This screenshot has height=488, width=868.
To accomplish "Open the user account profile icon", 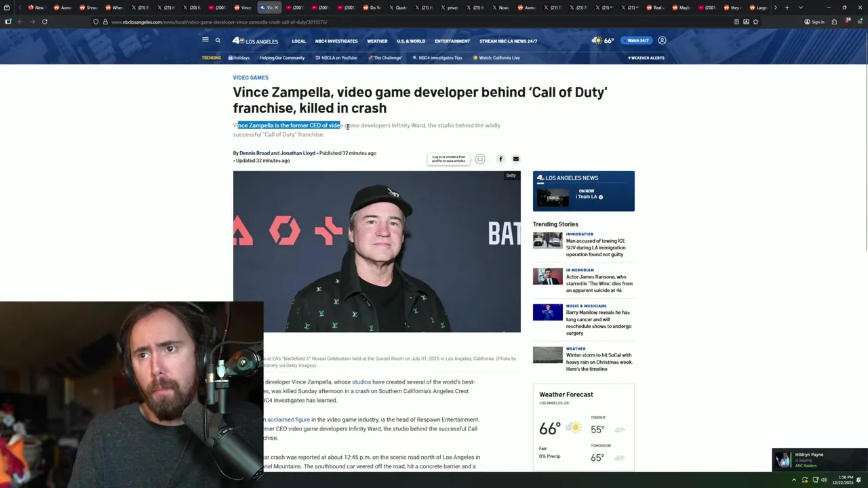I will [x=662, y=41].
